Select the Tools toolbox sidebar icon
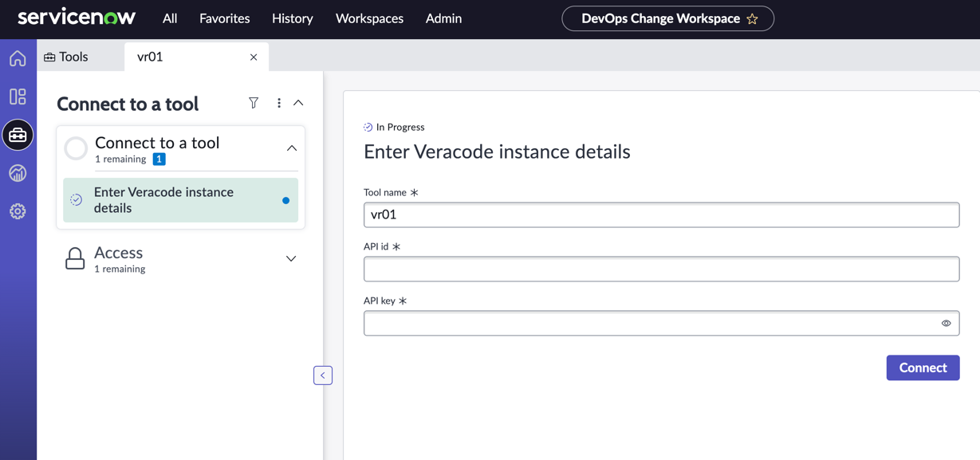 coord(18,135)
